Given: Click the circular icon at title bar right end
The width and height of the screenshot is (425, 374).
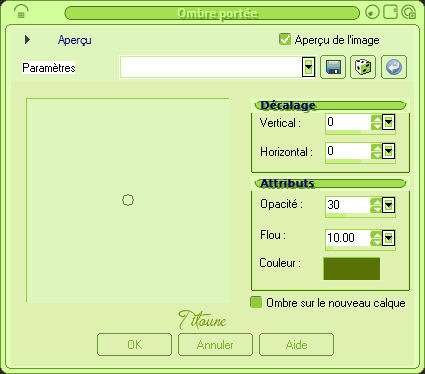Looking at the screenshot, I should click(x=408, y=12).
